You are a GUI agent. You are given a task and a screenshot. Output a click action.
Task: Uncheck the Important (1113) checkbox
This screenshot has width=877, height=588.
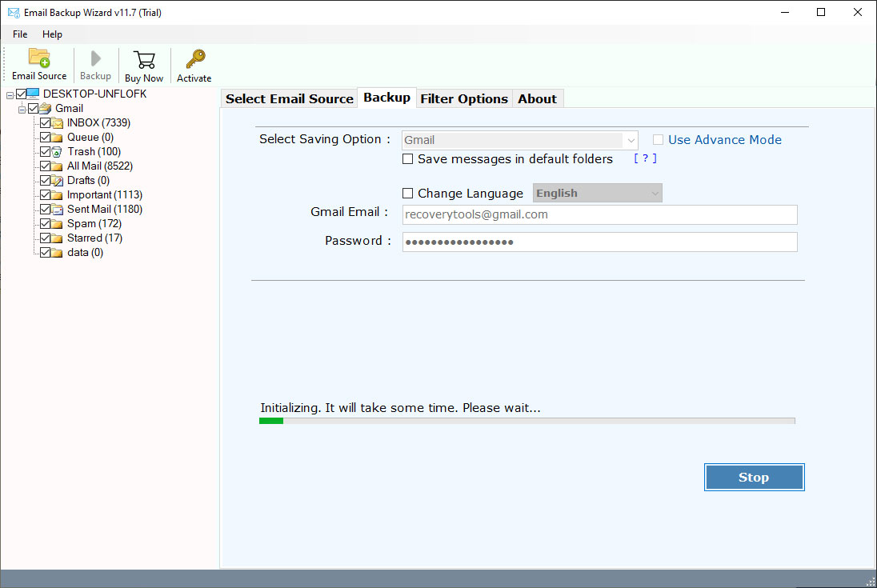coord(46,194)
